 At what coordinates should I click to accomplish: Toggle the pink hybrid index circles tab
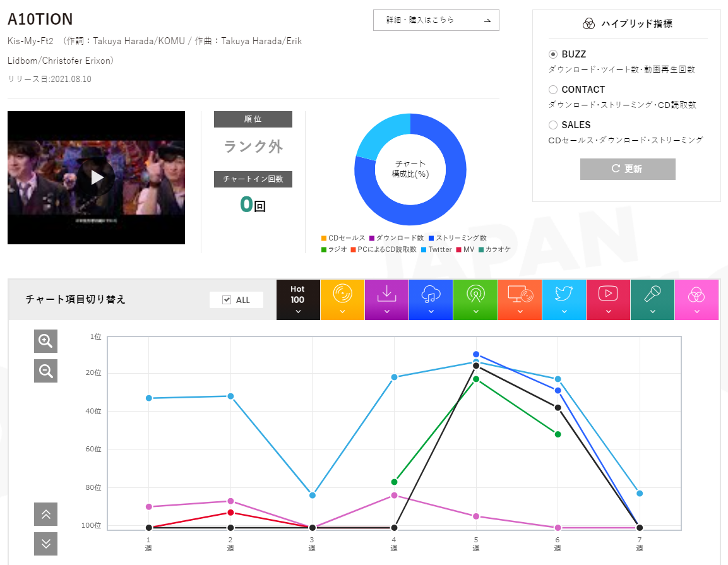point(696,299)
